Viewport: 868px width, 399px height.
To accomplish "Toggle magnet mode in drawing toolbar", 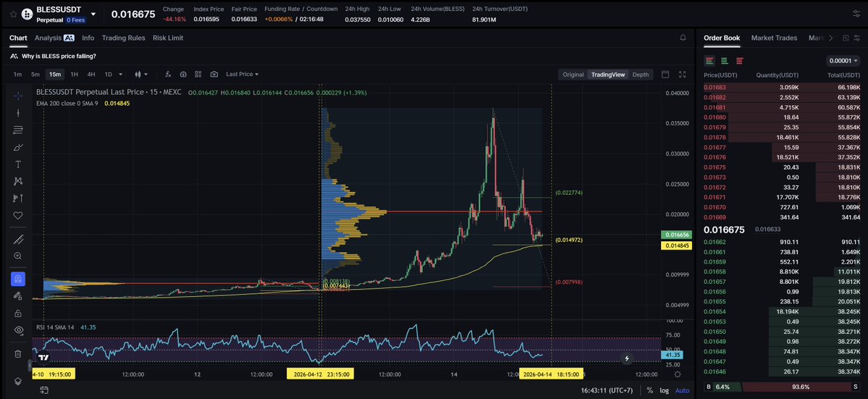I will click(x=17, y=279).
